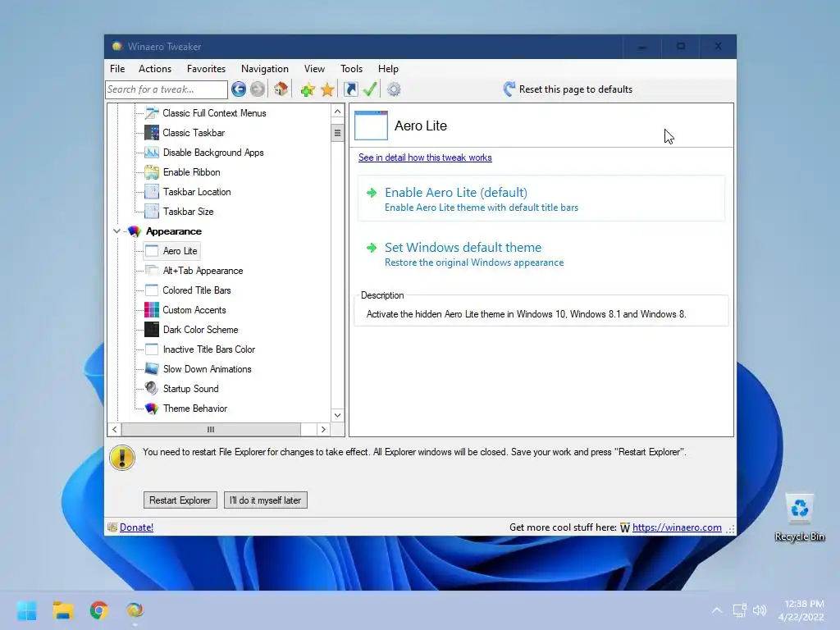Click the Classic Taskbar tree icon
Image resolution: width=840 pixels, height=630 pixels.
coord(152,133)
